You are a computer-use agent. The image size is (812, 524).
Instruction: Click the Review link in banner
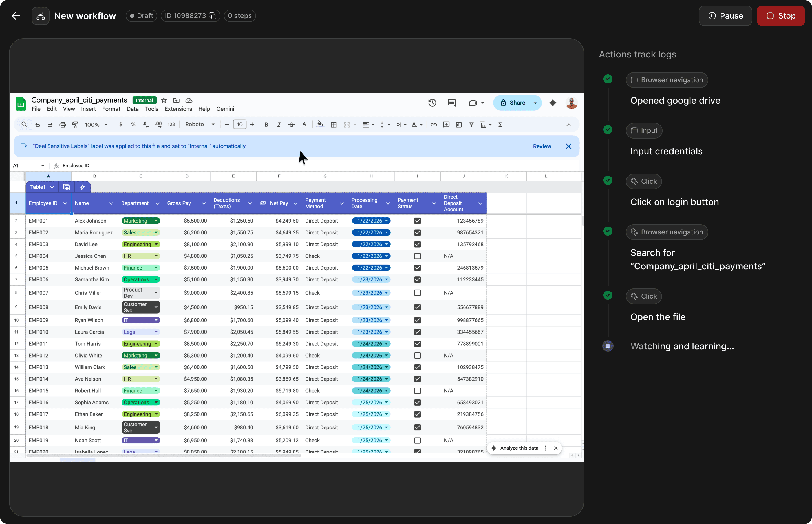[x=542, y=146]
